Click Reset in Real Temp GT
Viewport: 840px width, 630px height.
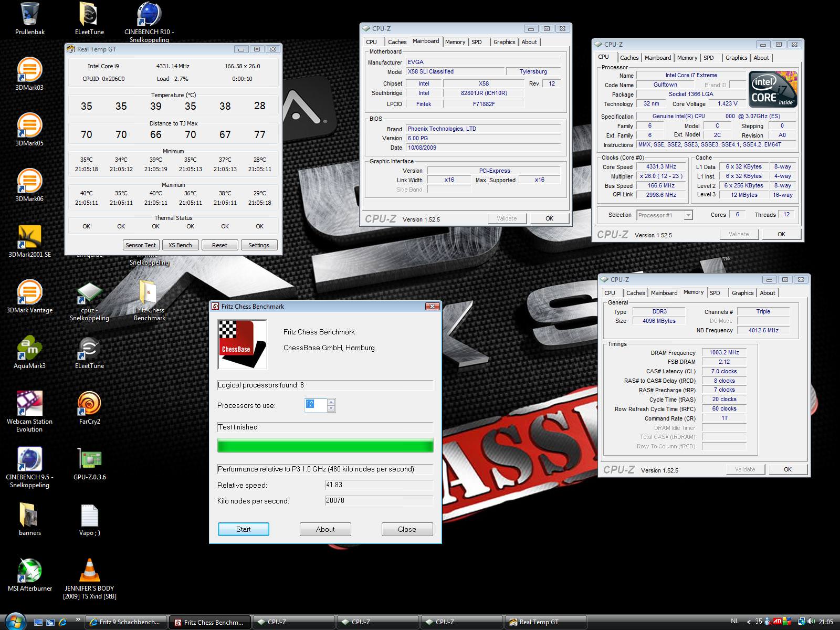click(x=219, y=245)
